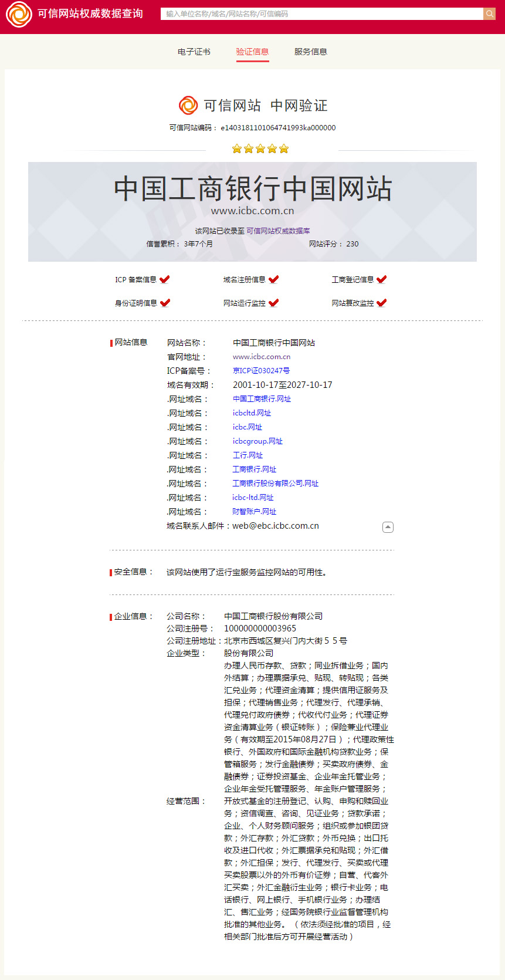Image resolution: width=505 pixels, height=980 pixels.
Task: Select the 验证信息 tab
Action: (x=252, y=52)
